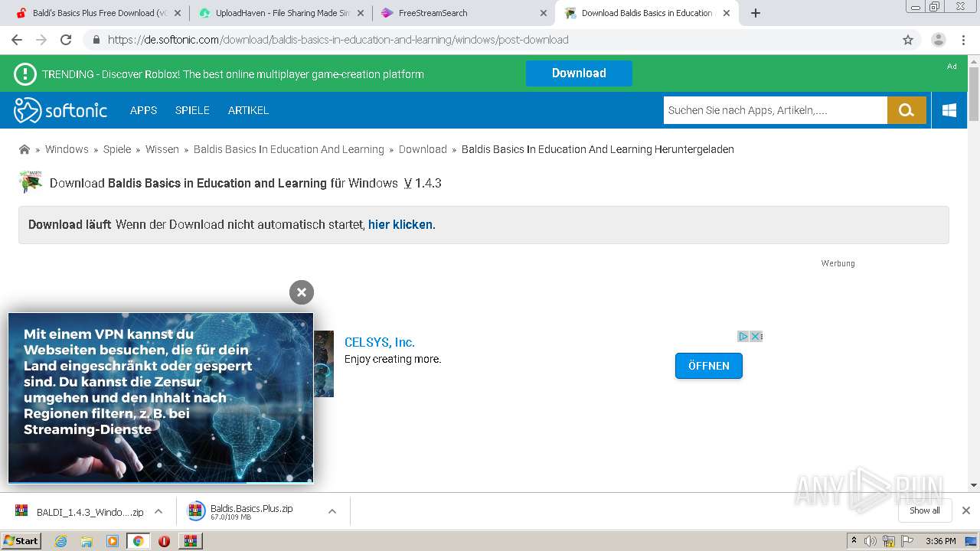Click Show all downloads button

[924, 510]
